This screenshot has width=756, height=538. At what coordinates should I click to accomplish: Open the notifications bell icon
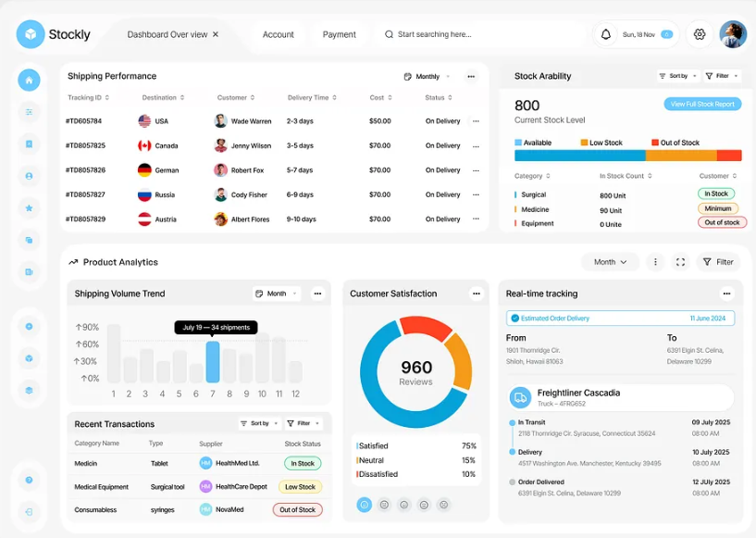605,34
